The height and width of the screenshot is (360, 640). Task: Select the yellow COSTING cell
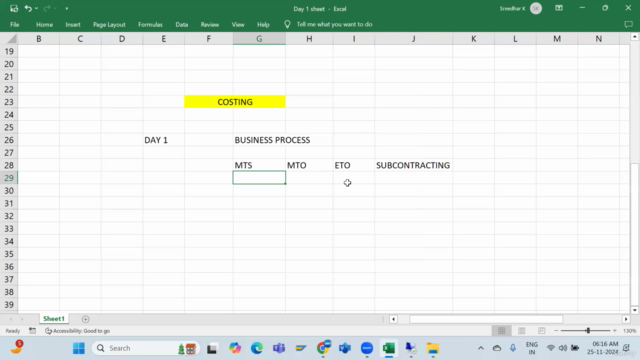coord(235,102)
